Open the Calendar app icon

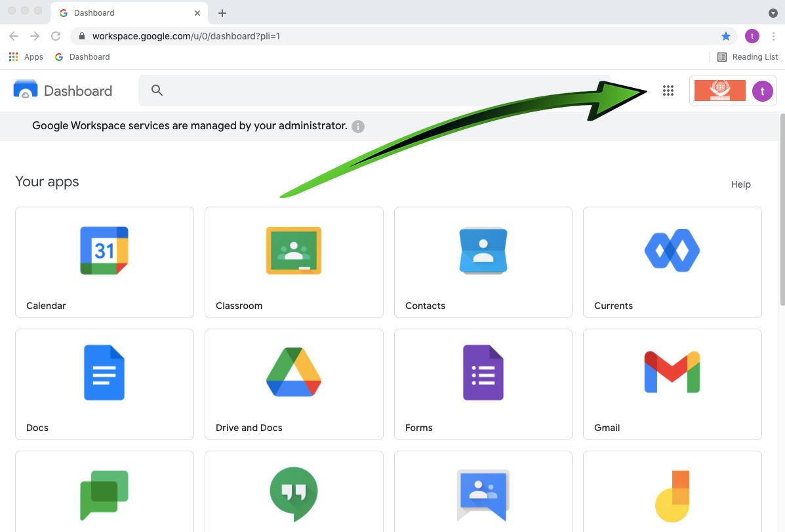104,251
